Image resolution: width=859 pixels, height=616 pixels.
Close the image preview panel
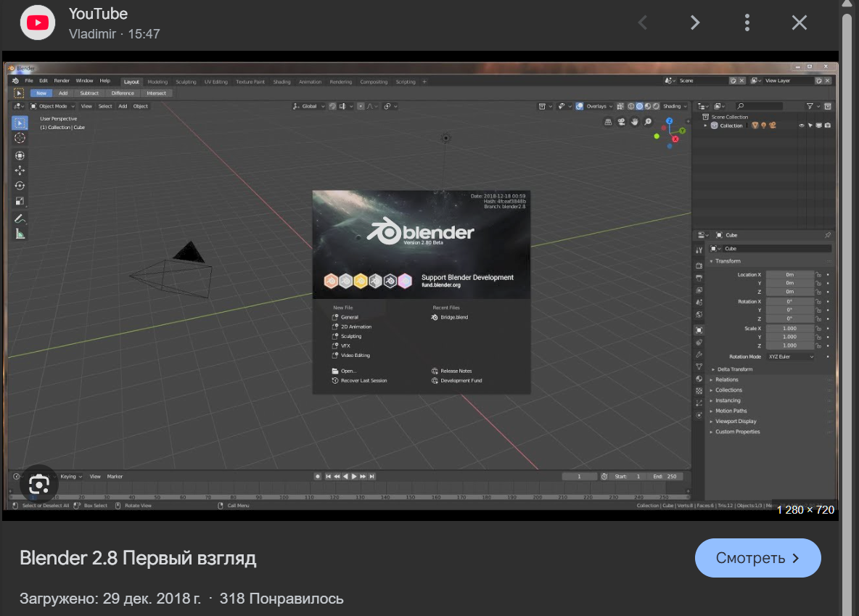[800, 22]
